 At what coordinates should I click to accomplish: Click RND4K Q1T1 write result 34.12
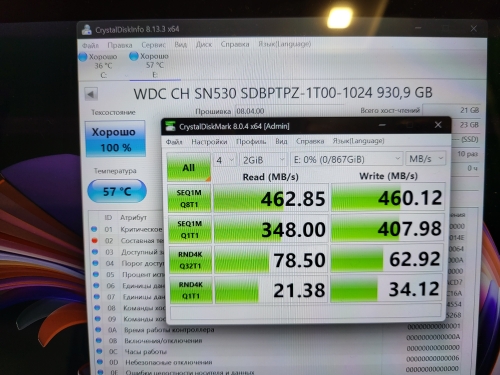click(387, 289)
